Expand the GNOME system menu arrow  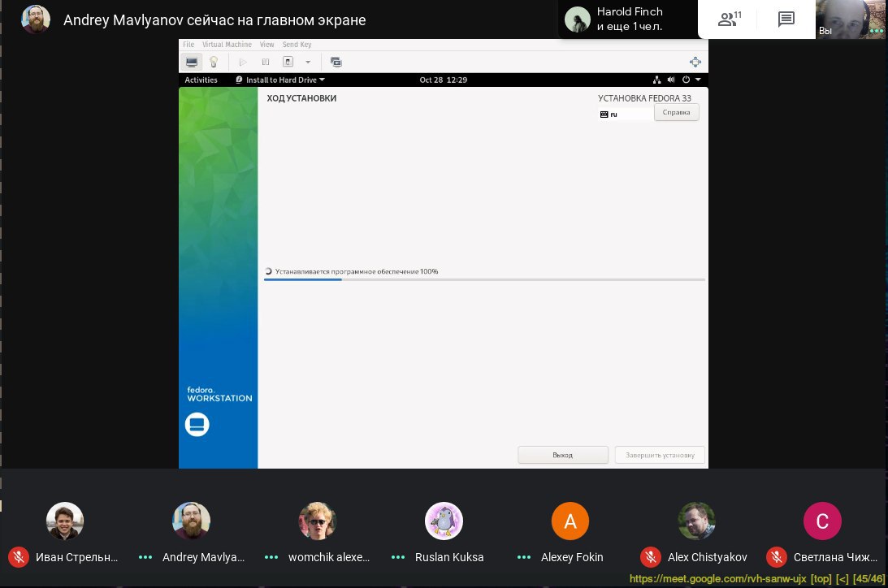(x=698, y=80)
